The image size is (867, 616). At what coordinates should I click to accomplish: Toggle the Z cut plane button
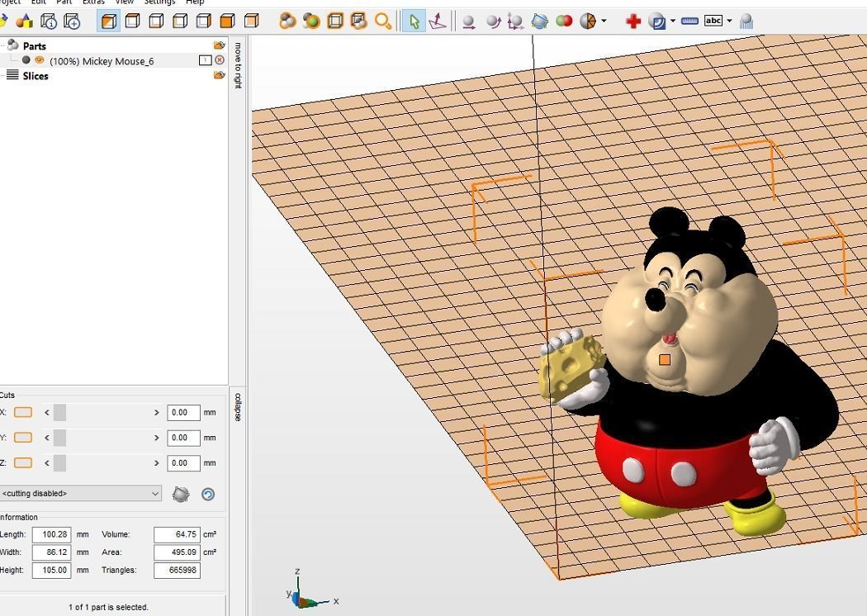tap(22, 463)
